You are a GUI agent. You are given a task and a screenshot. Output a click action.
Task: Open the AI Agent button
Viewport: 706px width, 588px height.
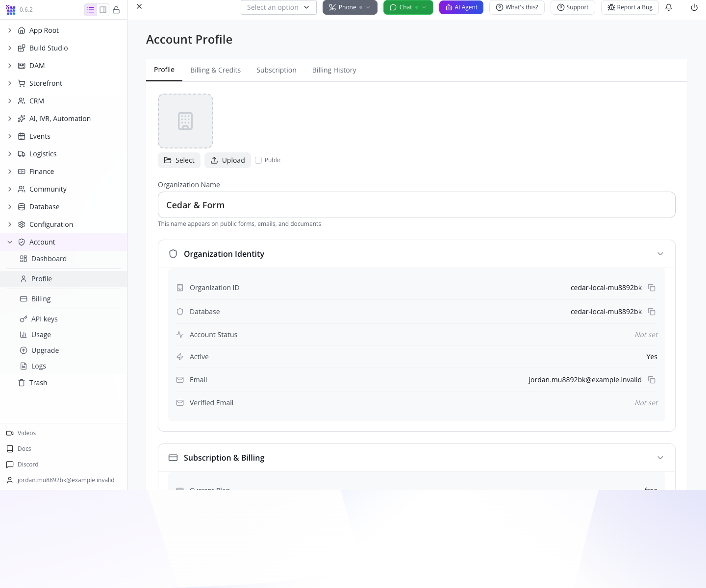(461, 7)
